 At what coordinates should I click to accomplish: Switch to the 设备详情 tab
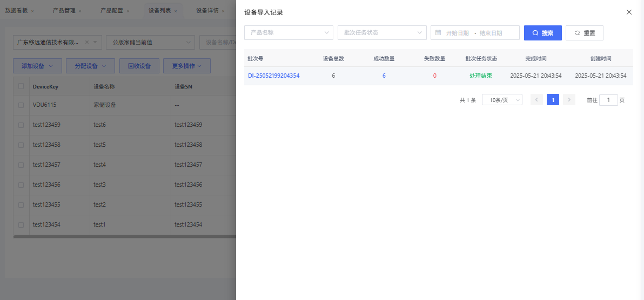(207, 11)
